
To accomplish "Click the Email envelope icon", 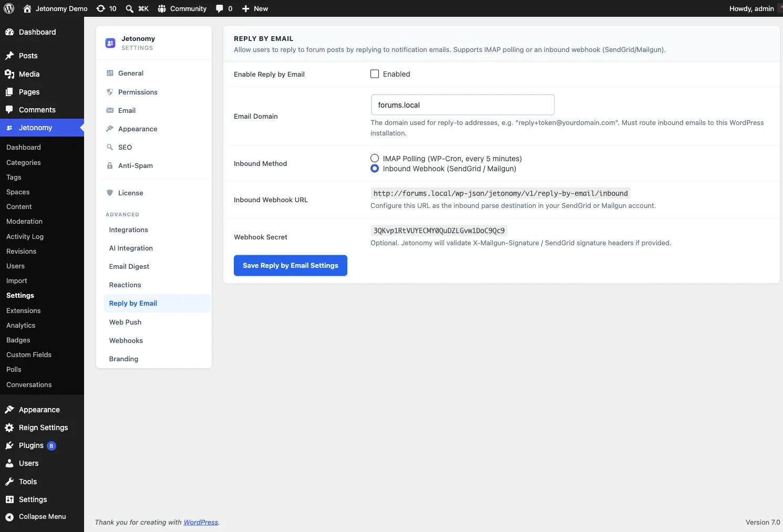I will point(110,110).
